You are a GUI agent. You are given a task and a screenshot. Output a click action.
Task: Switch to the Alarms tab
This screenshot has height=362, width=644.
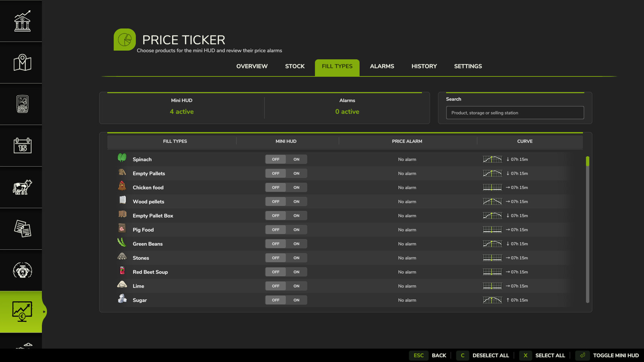coord(382,66)
